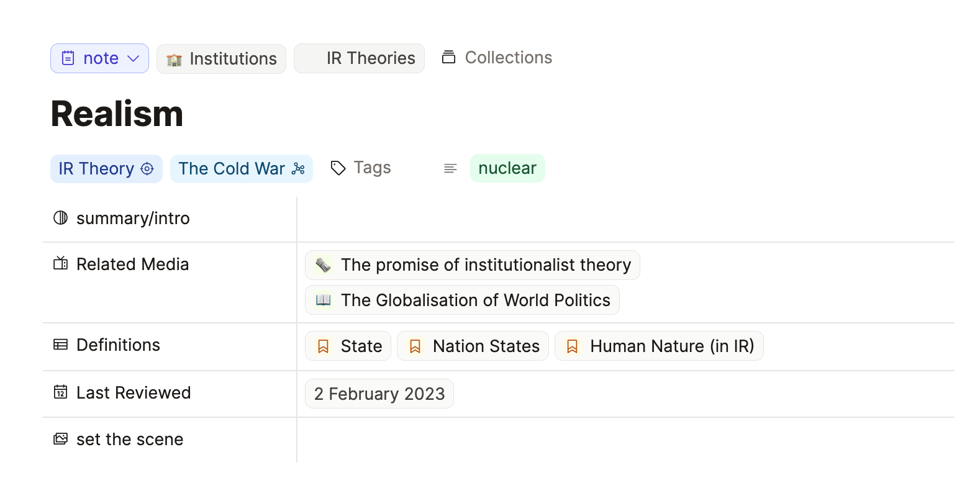Open The Globalisation of World Politics book
This screenshot has width=980, height=488.
462,300
